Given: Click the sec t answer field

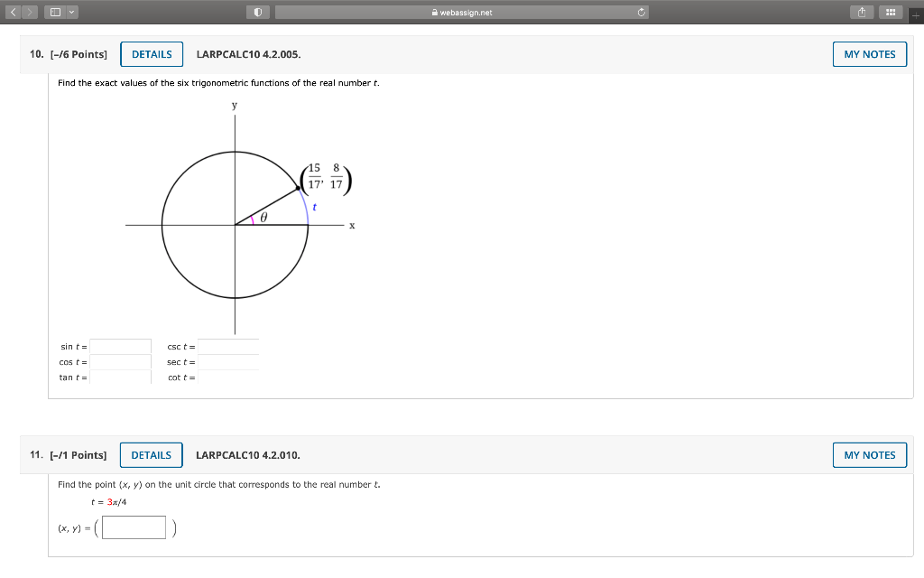Looking at the screenshot, I should pos(227,361).
